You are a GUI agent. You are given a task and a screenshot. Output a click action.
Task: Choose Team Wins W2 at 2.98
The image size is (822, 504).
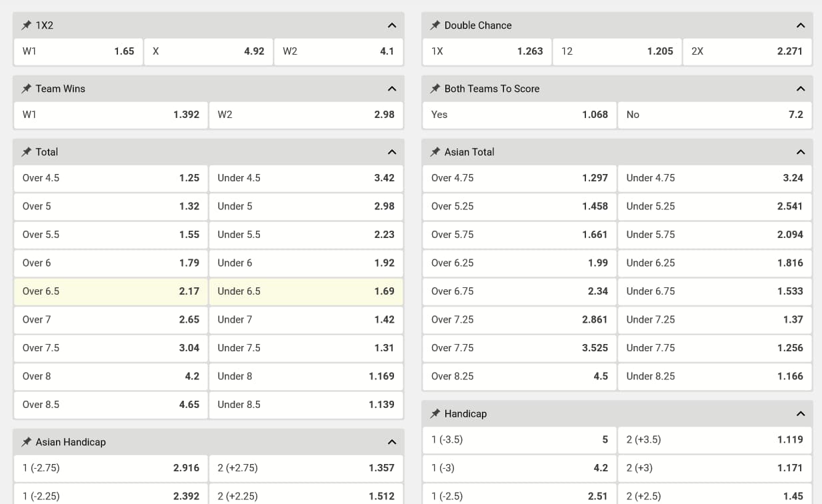[306, 115]
